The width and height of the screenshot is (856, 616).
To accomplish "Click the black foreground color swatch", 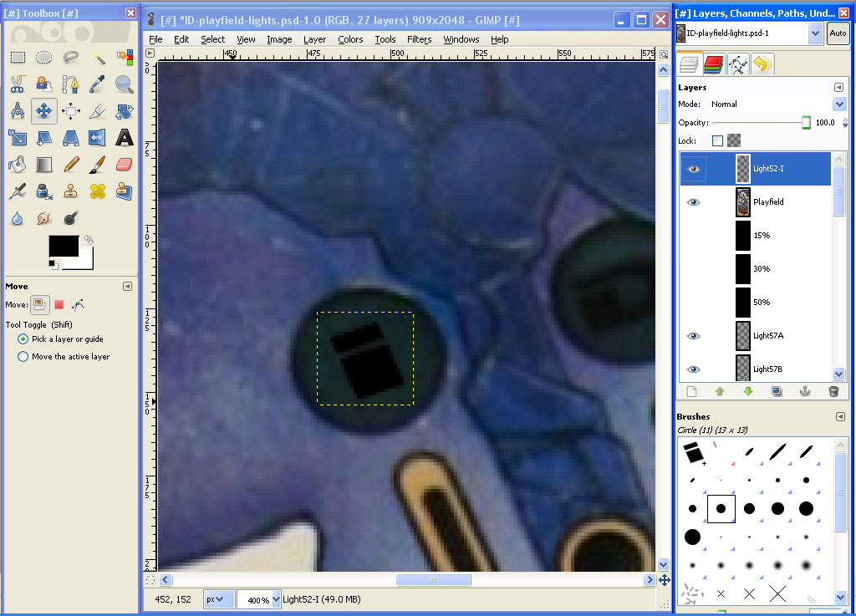I will (x=63, y=246).
